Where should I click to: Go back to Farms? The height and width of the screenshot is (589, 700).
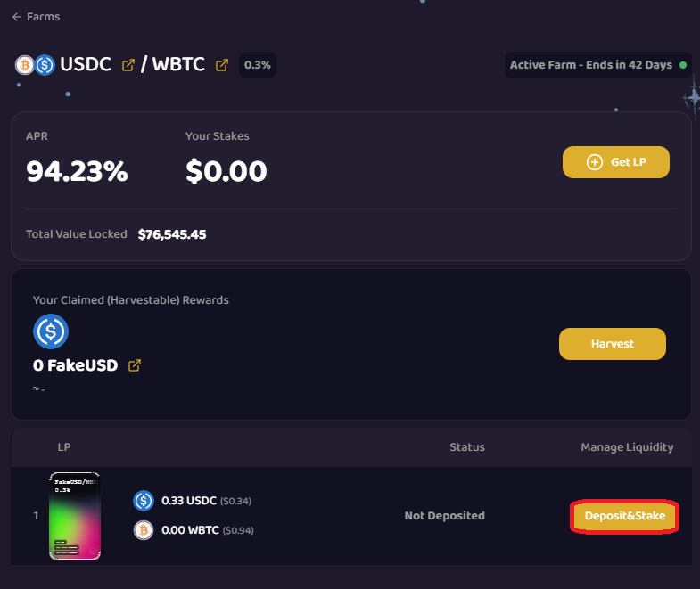point(36,17)
